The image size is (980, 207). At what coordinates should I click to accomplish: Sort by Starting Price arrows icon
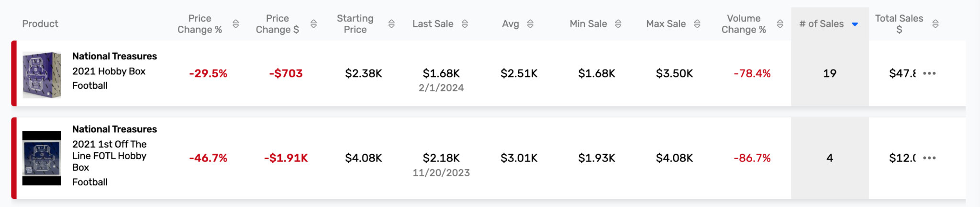tap(391, 24)
